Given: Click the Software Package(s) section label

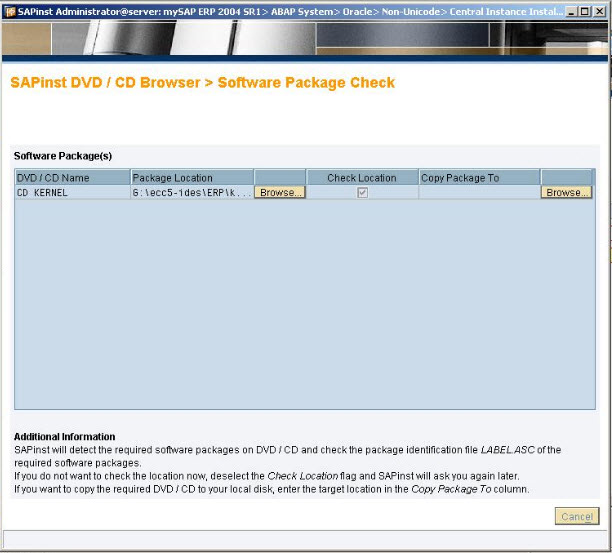Looking at the screenshot, I should (63, 156).
